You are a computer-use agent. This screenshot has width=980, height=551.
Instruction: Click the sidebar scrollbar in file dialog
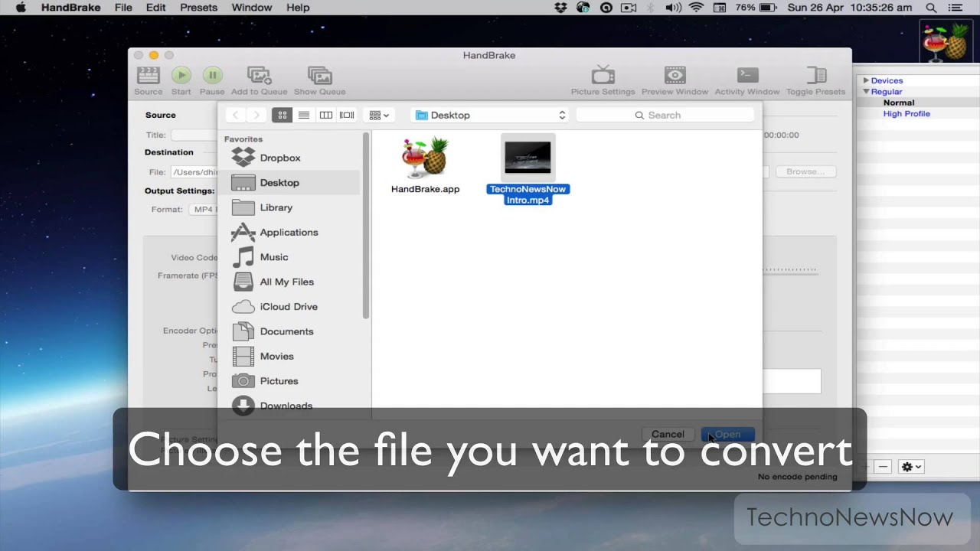366,226
